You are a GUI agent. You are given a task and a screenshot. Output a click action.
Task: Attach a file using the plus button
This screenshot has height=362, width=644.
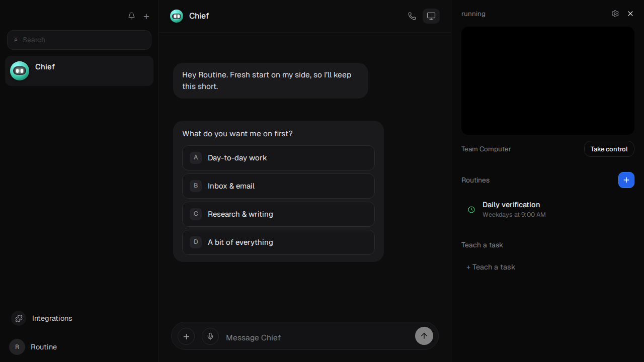point(186,336)
